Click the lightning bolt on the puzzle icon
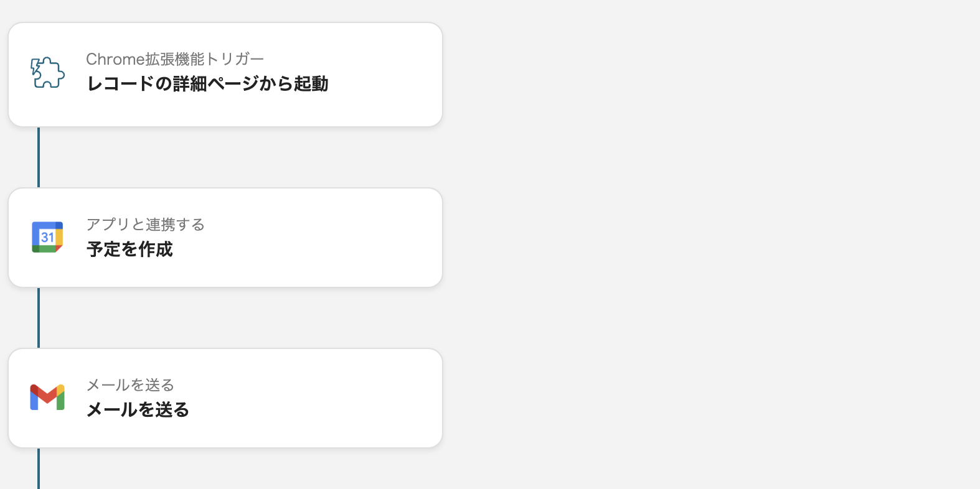 tap(36, 67)
